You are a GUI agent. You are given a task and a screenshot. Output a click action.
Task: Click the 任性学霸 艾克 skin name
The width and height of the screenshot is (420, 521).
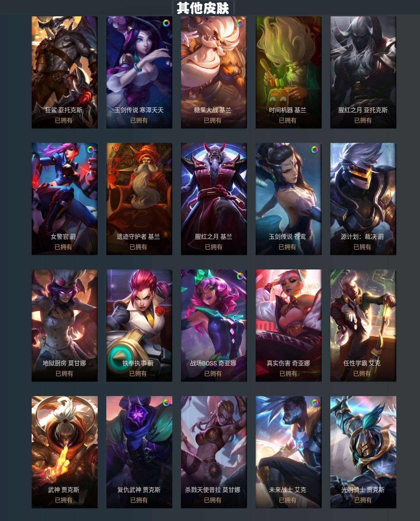tap(362, 363)
